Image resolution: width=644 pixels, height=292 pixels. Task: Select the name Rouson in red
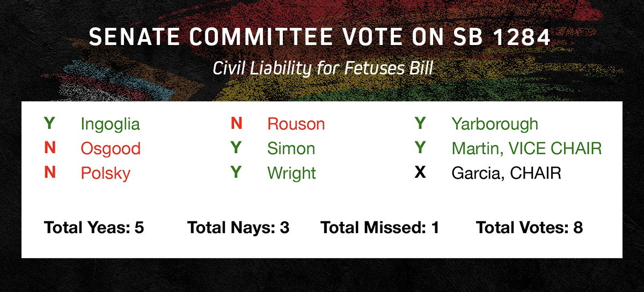(296, 124)
